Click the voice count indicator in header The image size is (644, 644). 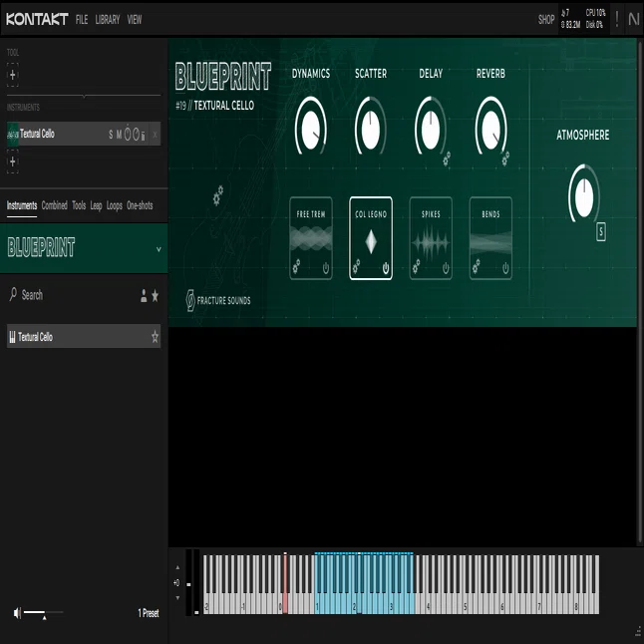click(565, 13)
